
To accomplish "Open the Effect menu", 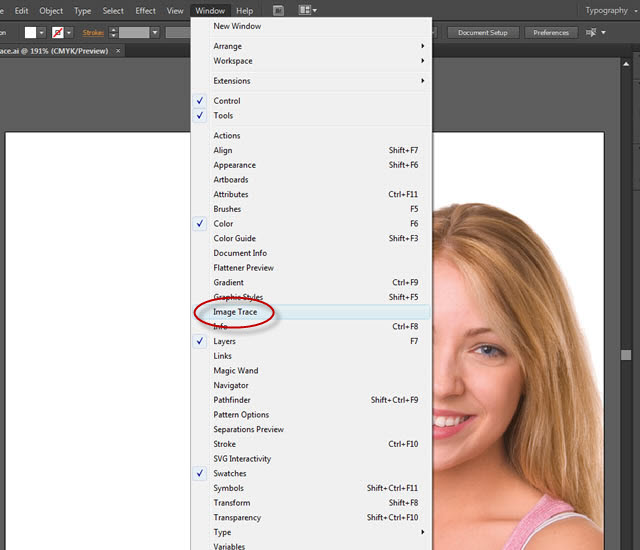I will pos(145,11).
